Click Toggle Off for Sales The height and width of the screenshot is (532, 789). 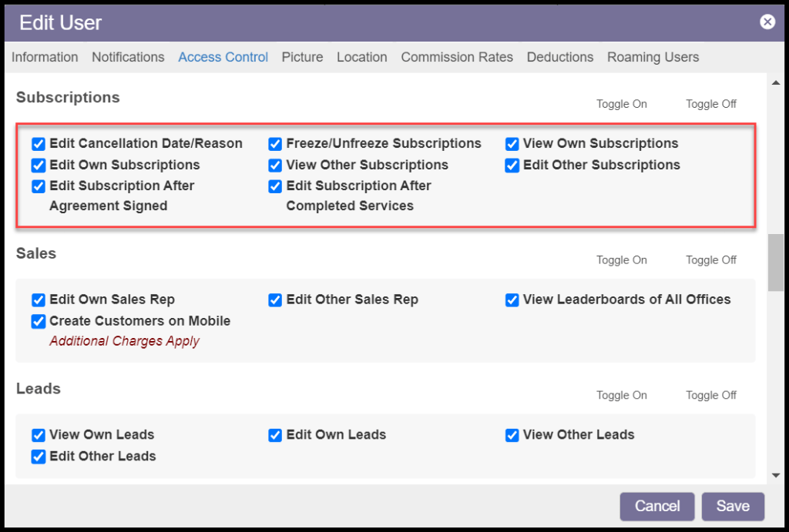tap(711, 260)
